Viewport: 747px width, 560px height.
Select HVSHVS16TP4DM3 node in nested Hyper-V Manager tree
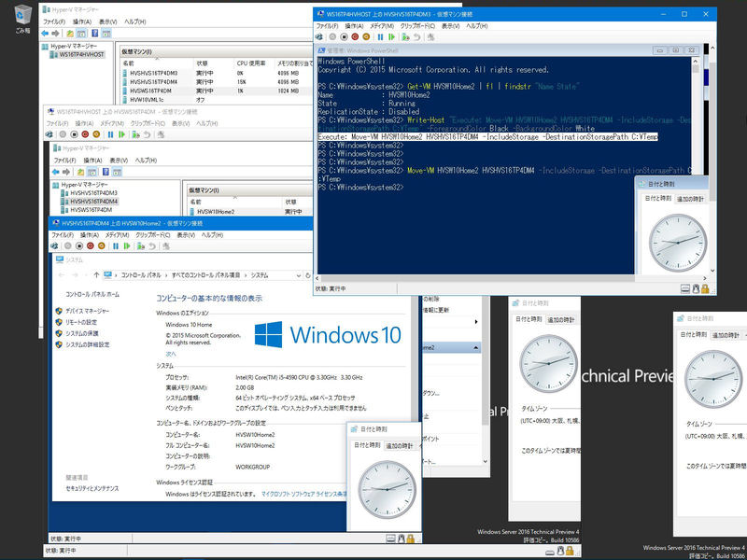(94, 193)
